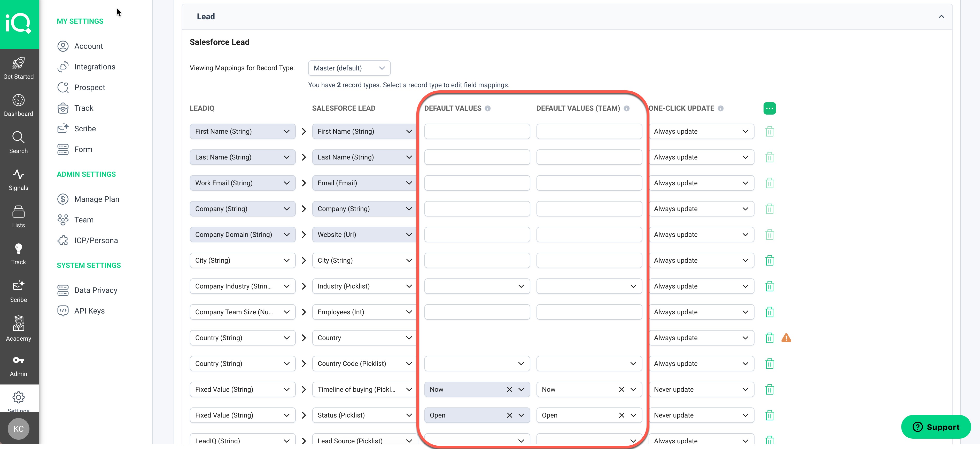
Task: Open the Manage Plan page
Action: [x=96, y=199]
